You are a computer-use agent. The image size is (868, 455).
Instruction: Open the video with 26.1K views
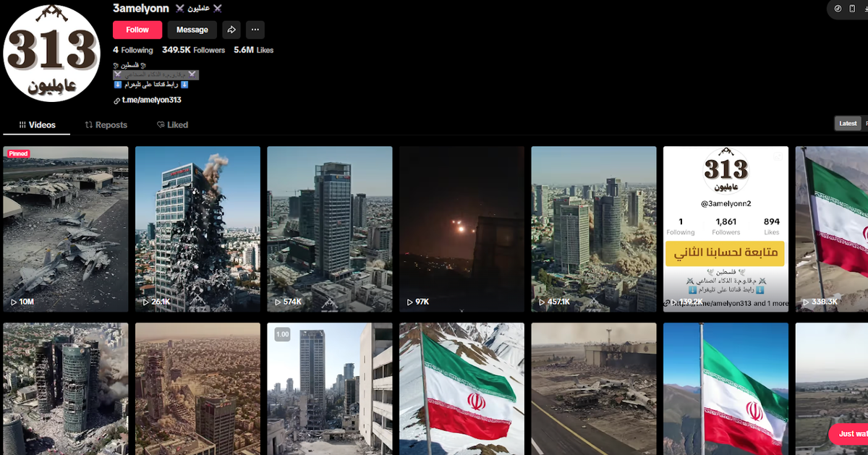(197, 229)
